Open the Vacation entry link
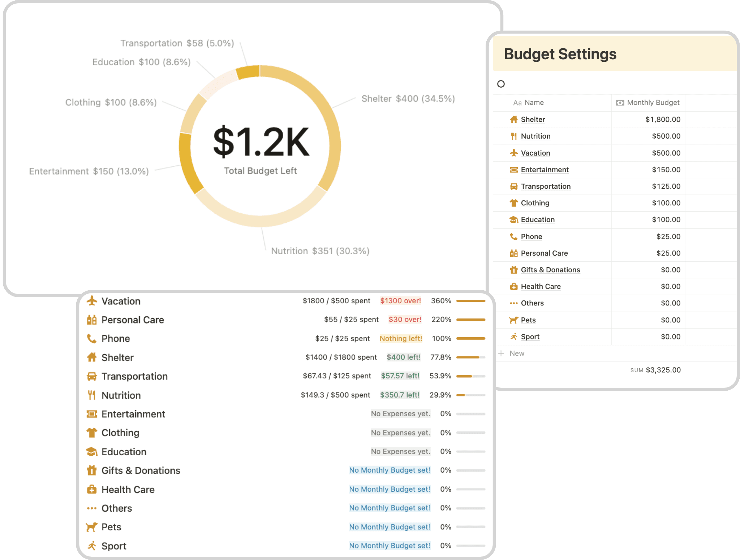The width and height of the screenshot is (740, 560). pyautogui.click(x=535, y=153)
